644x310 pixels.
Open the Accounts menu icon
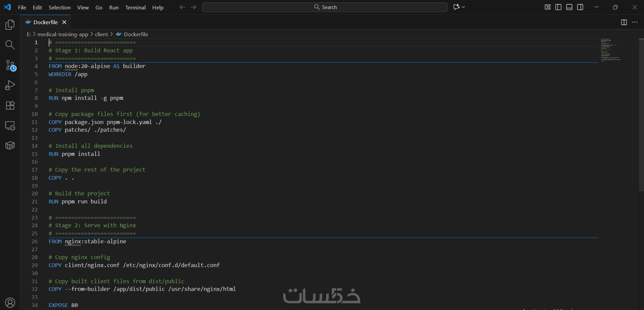click(10, 303)
